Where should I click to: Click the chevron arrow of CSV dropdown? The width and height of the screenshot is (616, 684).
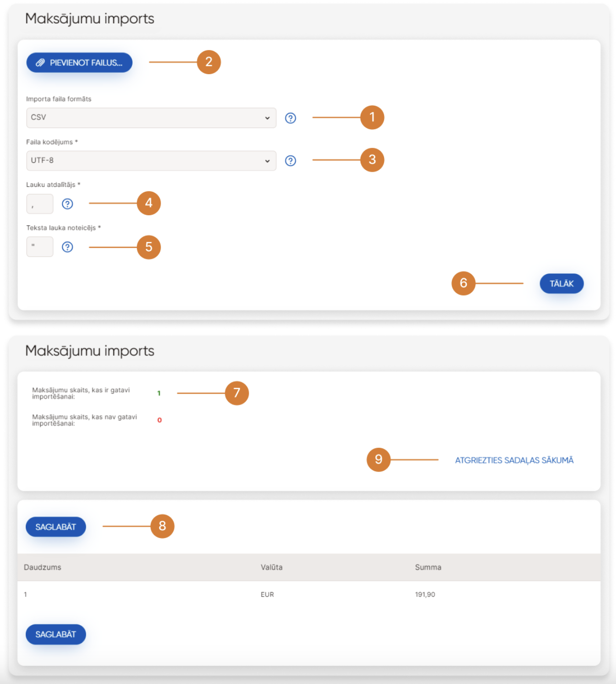click(267, 118)
